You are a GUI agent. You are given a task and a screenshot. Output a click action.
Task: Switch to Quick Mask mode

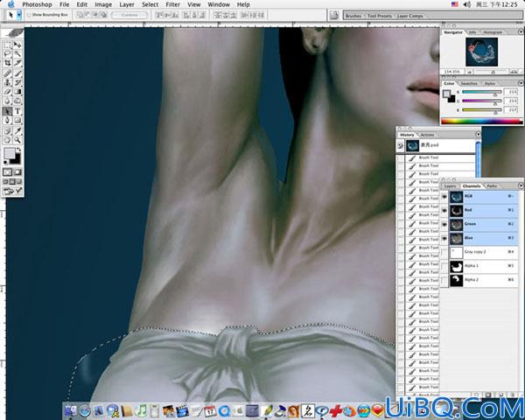coord(17,172)
